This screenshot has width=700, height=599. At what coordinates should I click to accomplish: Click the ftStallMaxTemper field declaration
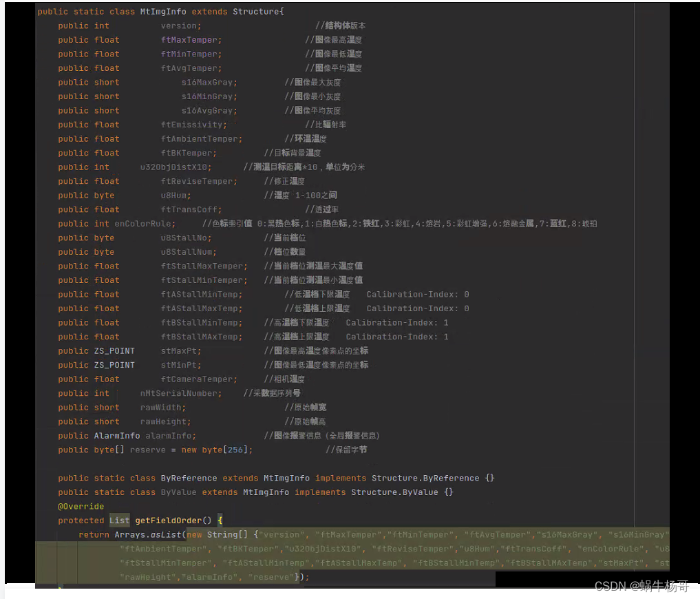(204, 266)
